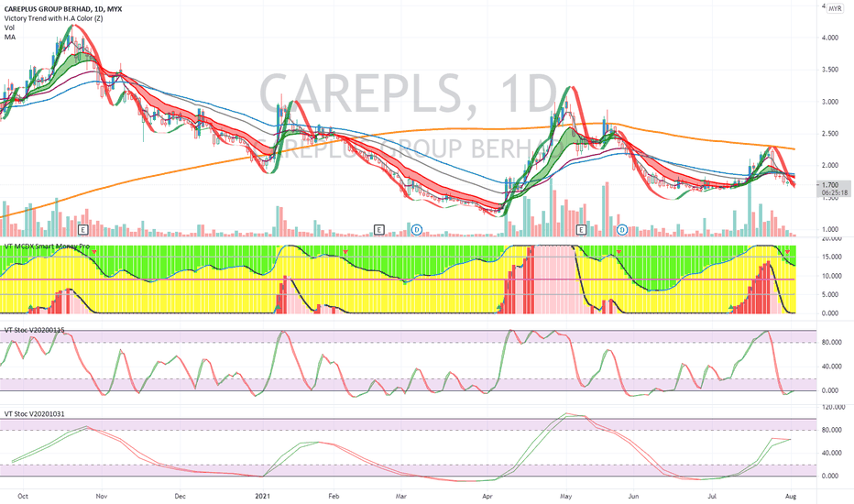Click the Dec label on the time axis
The image size is (854, 504).
tap(180, 497)
